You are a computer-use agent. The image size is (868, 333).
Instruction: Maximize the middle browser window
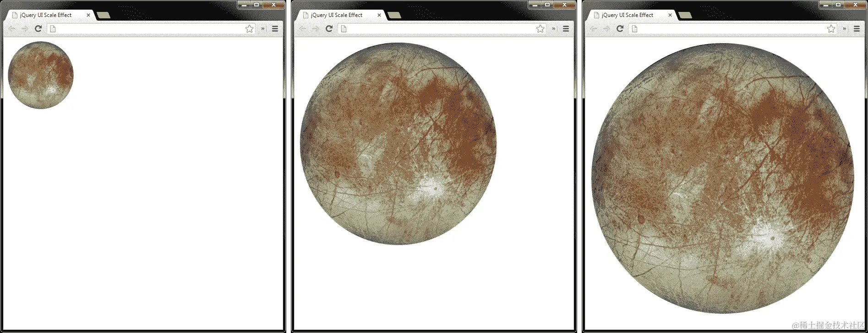[x=547, y=5]
